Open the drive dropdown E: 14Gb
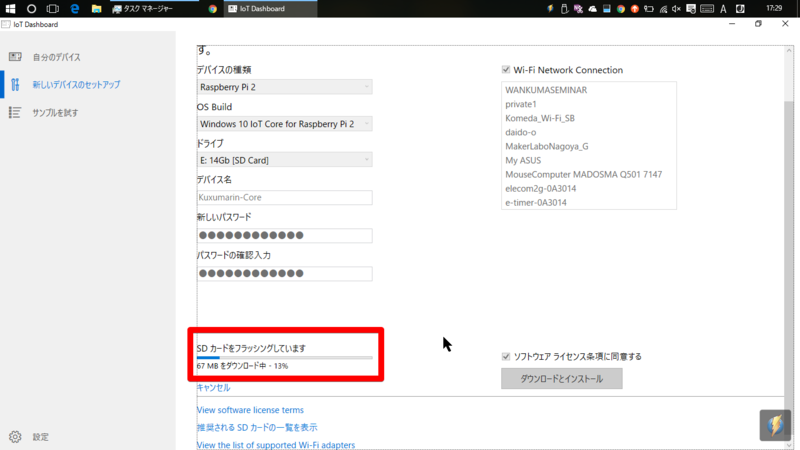800x450 pixels. 285,160
